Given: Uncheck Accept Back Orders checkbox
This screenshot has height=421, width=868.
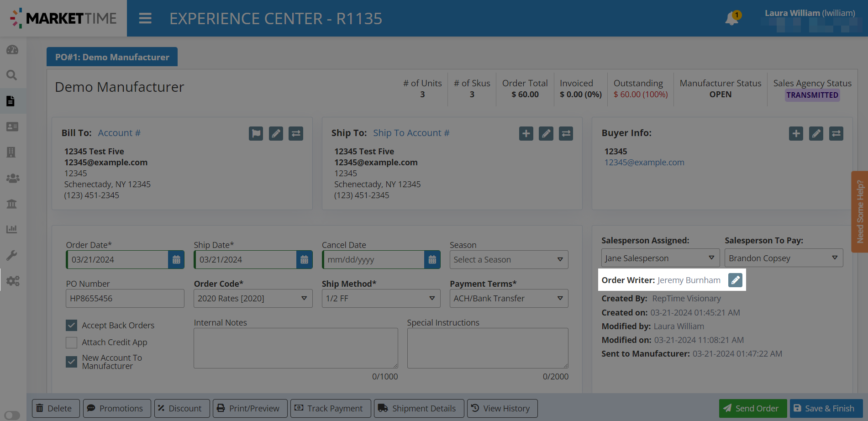Looking at the screenshot, I should pyautogui.click(x=72, y=325).
